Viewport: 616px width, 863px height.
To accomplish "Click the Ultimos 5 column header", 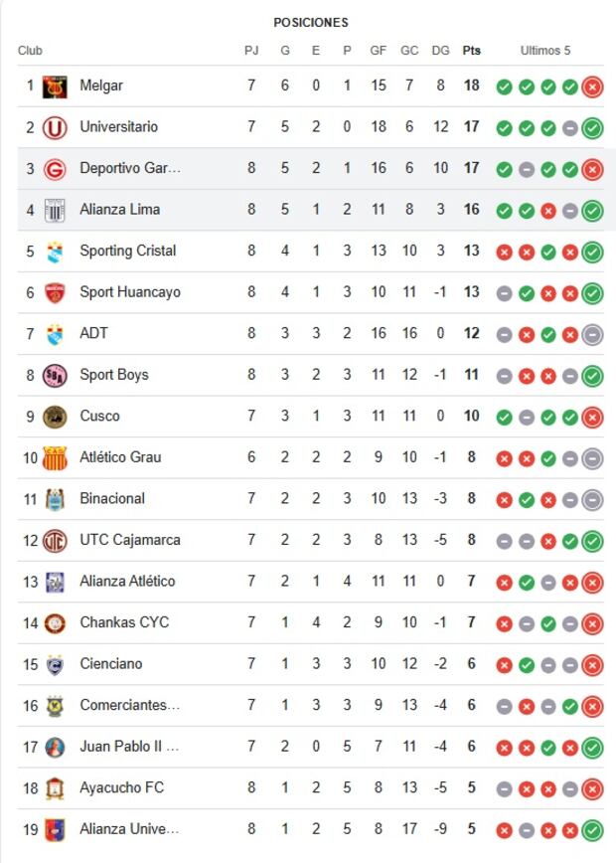I will 545,51.
